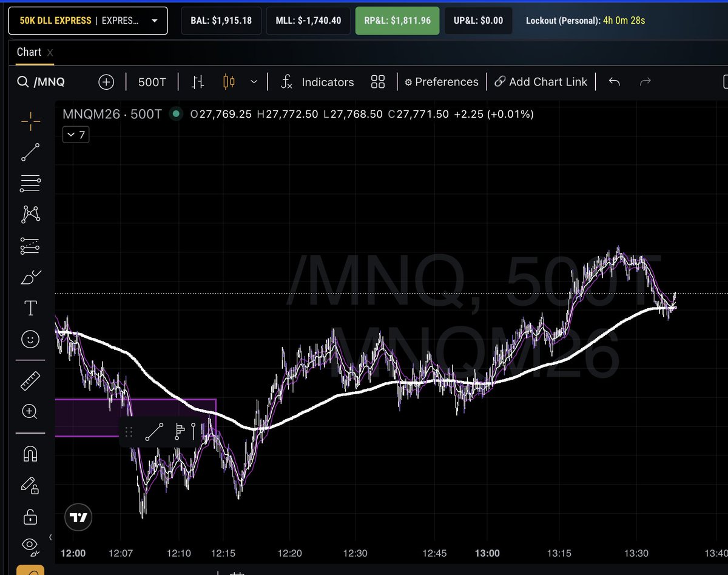The height and width of the screenshot is (575, 728).
Task: Click the MNQM26 · 500T legend title
Action: pyautogui.click(x=112, y=113)
